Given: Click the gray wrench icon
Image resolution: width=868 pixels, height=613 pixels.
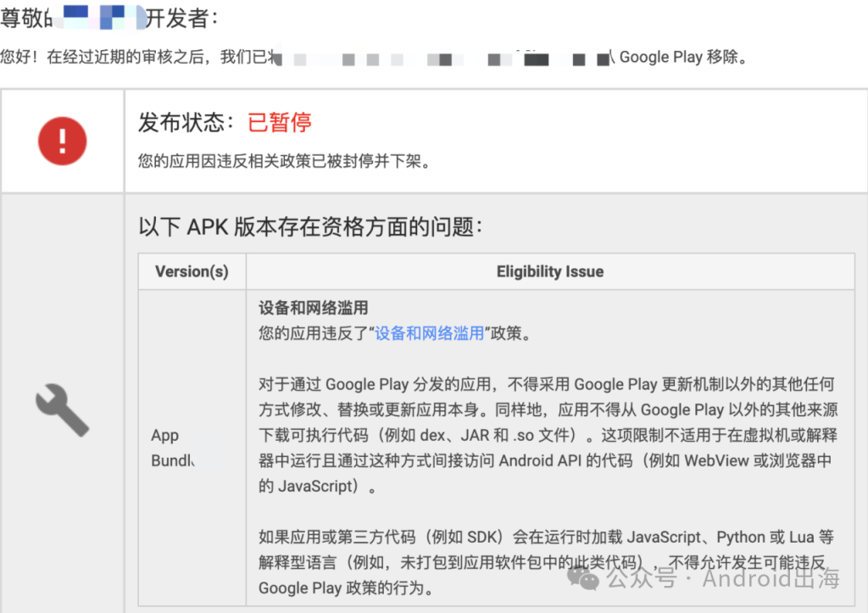Looking at the screenshot, I should (x=63, y=410).
